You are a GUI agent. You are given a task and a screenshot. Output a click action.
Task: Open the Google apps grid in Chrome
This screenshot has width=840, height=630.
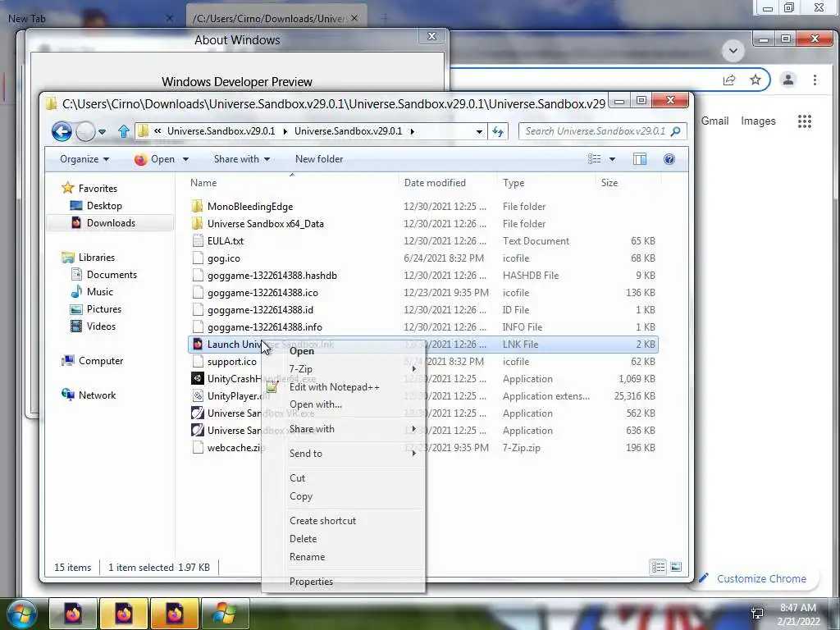click(x=804, y=121)
